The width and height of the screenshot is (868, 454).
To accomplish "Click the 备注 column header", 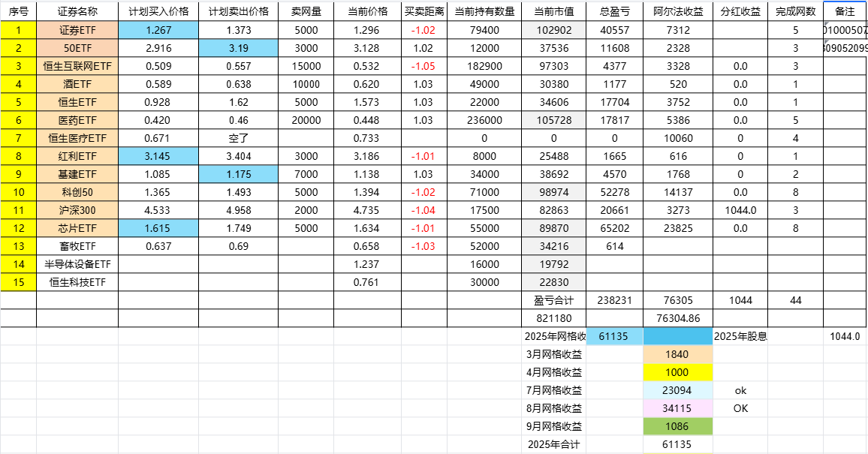I will pyautogui.click(x=845, y=11).
